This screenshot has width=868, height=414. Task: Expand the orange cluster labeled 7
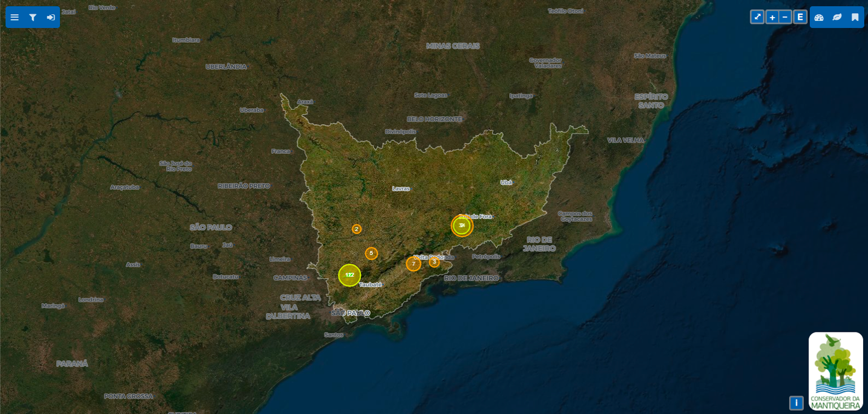pyautogui.click(x=413, y=264)
